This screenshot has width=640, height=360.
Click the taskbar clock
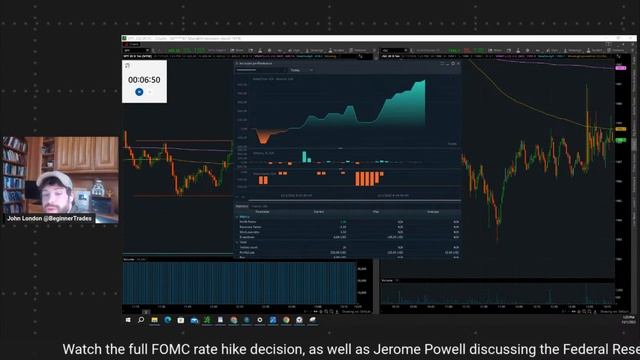coord(628,320)
